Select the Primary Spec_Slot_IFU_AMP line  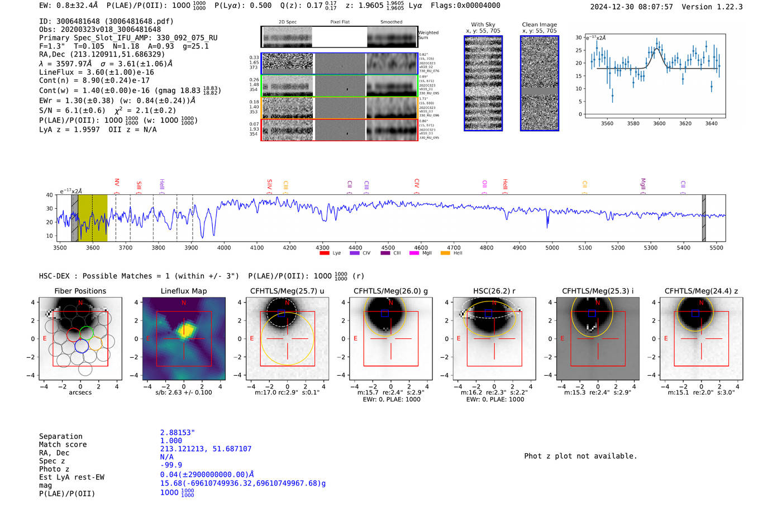(128, 38)
